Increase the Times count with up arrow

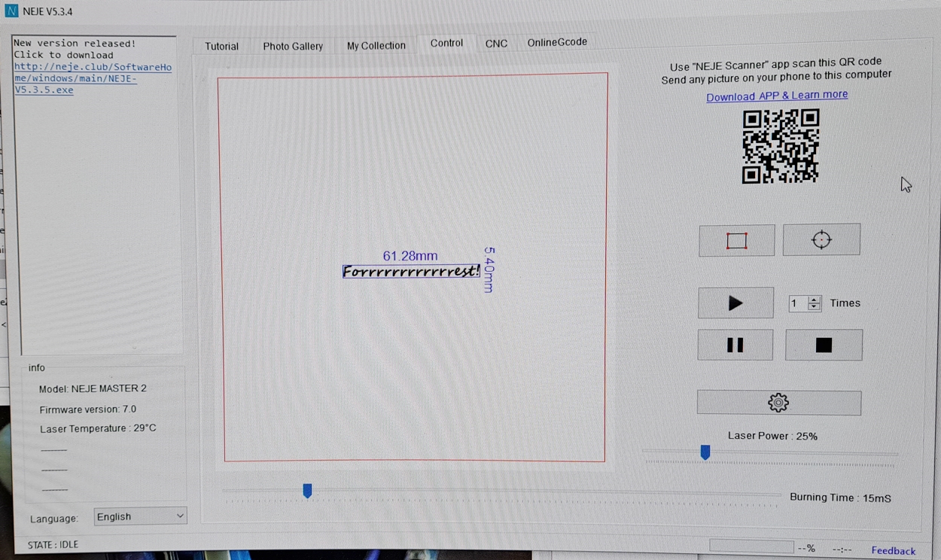pos(814,300)
